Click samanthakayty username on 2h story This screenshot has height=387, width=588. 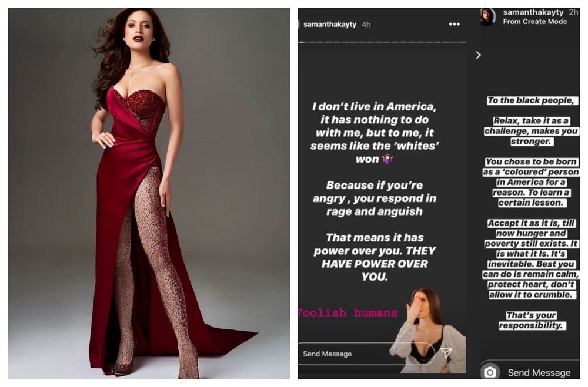[533, 12]
